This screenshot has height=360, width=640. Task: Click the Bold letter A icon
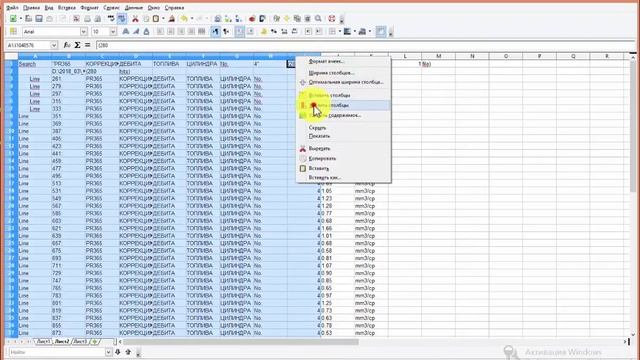pos(126,31)
